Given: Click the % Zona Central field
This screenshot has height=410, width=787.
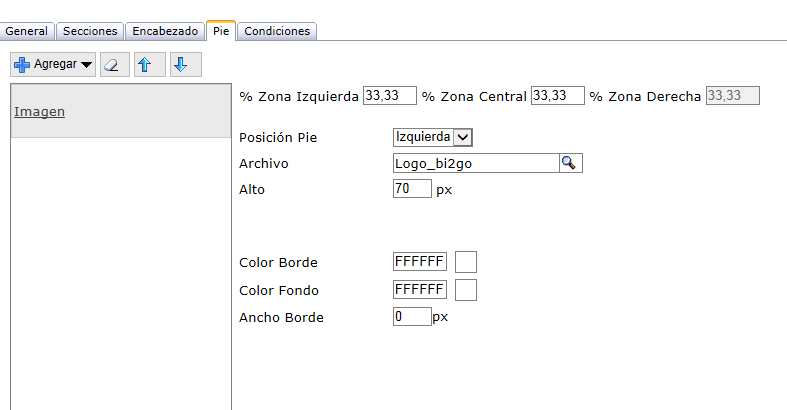Looking at the screenshot, I should click(557, 96).
